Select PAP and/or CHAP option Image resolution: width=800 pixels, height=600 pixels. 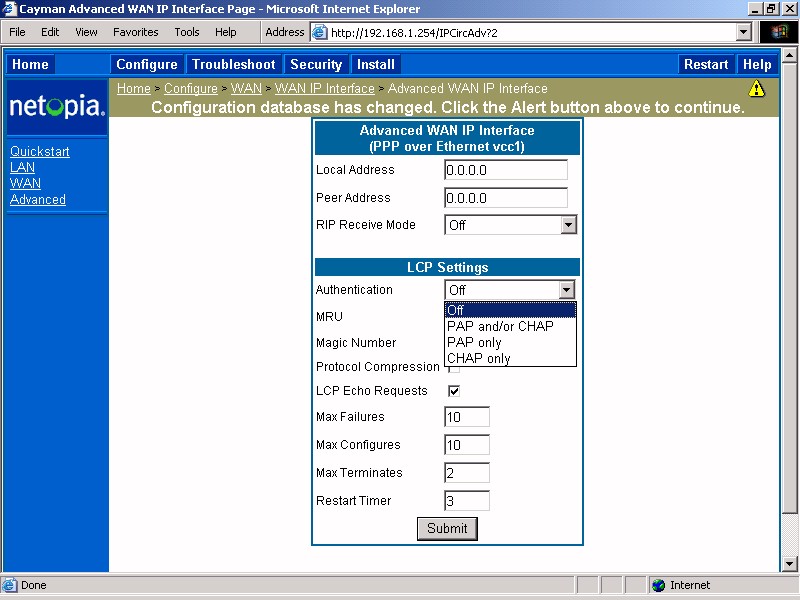click(500, 326)
